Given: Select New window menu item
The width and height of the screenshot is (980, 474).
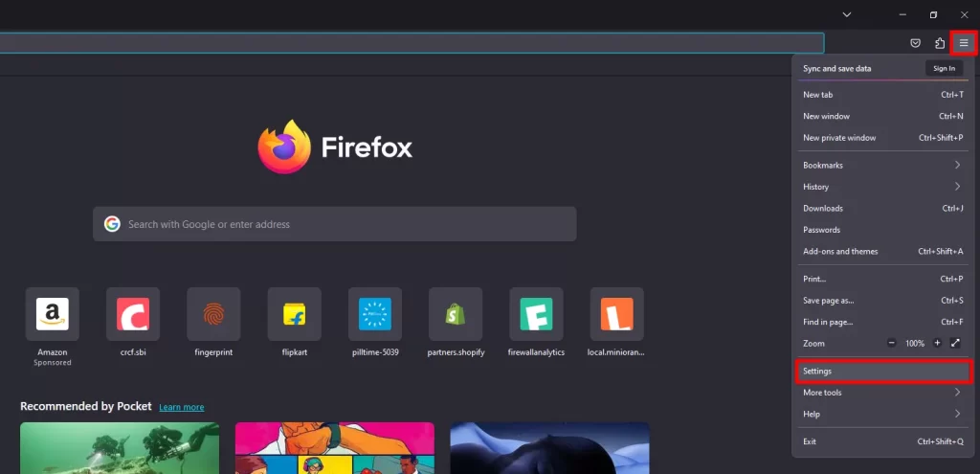Looking at the screenshot, I should 882,116.
